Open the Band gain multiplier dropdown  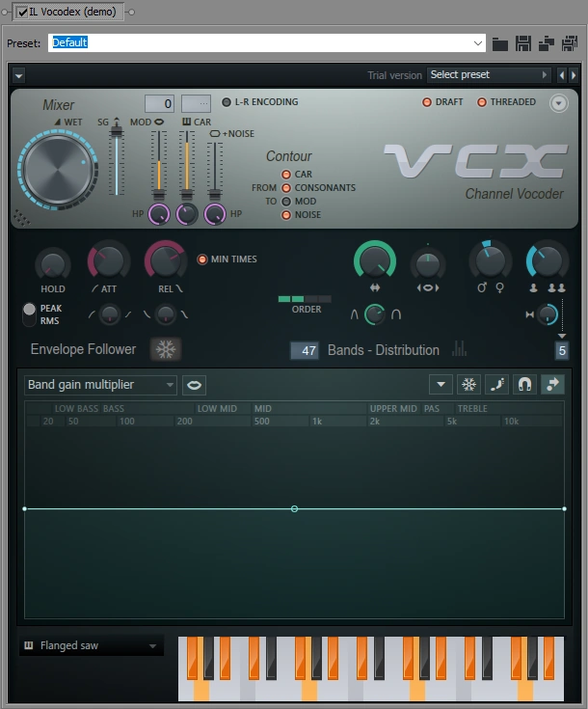tap(100, 385)
